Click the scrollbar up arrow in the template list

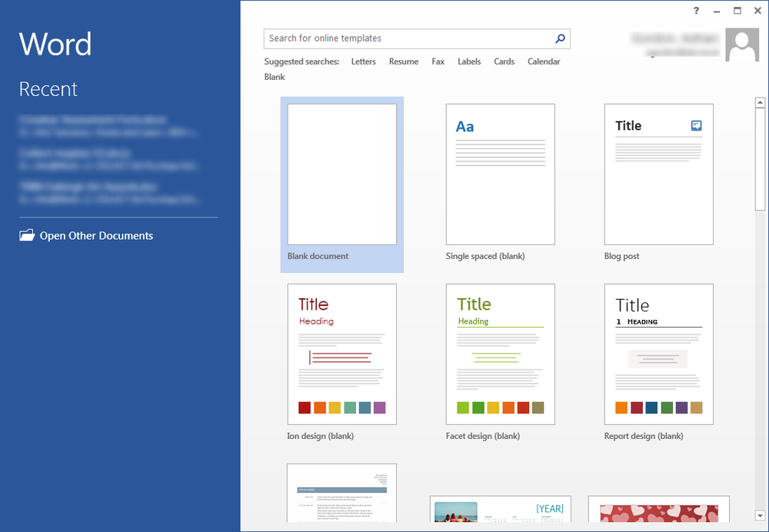point(761,102)
